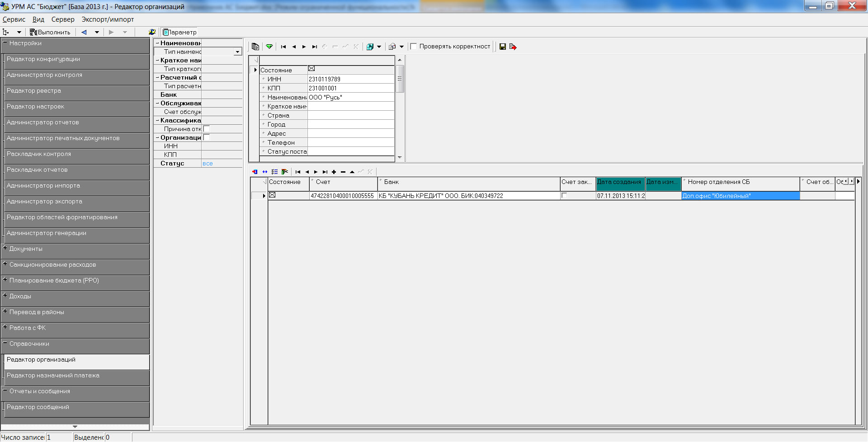This screenshot has width=868, height=442.
Task: Tick the Причина отк checkbox in parameters
Action: tap(207, 129)
